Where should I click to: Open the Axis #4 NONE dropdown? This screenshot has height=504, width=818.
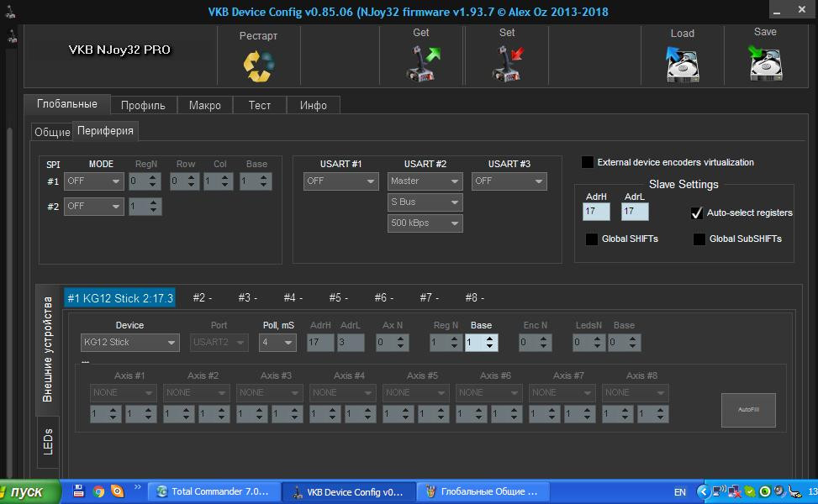[342, 392]
